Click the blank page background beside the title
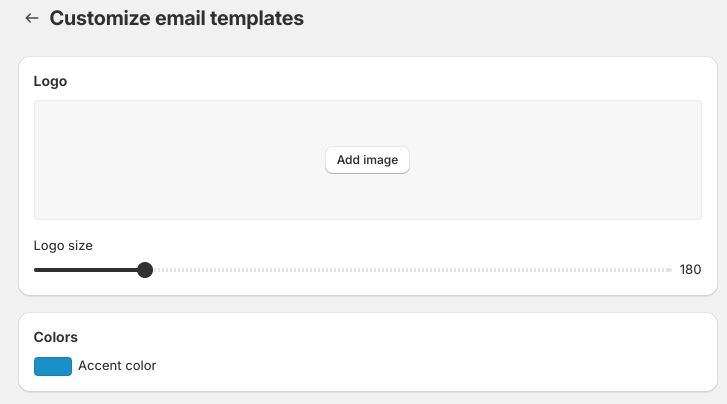The width and height of the screenshot is (727, 404). [x=520, y=18]
